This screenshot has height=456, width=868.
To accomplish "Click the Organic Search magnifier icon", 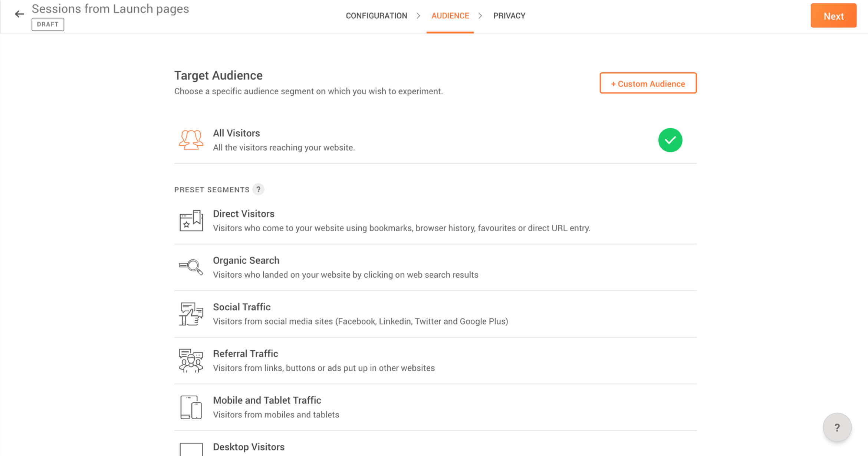I will [191, 267].
